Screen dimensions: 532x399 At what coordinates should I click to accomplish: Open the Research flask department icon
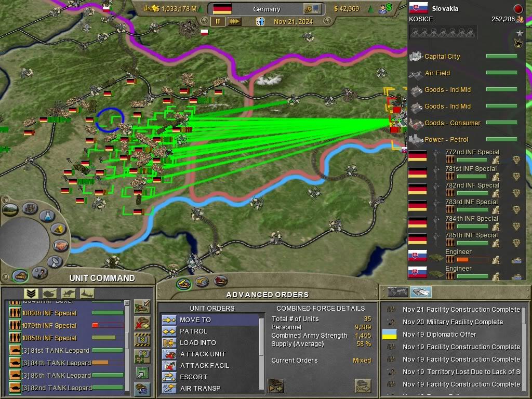[47, 216]
